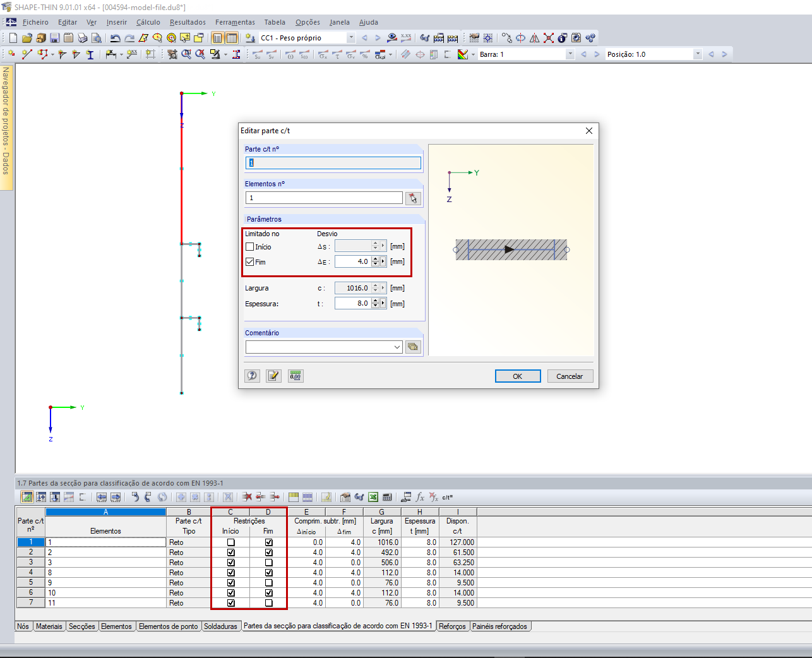Open the Ficheiro menu
Image resolution: width=812 pixels, height=658 pixels.
tap(35, 22)
